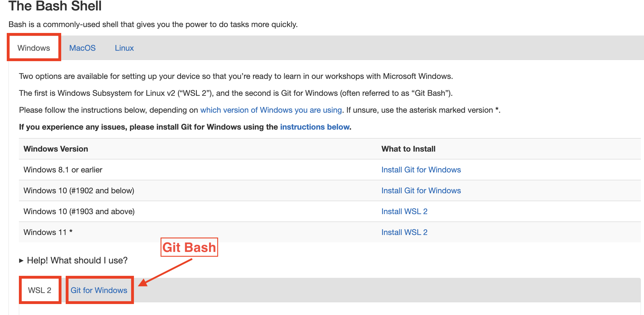Select the WSL 2 sub-tab
The width and height of the screenshot is (644, 315).
40,290
